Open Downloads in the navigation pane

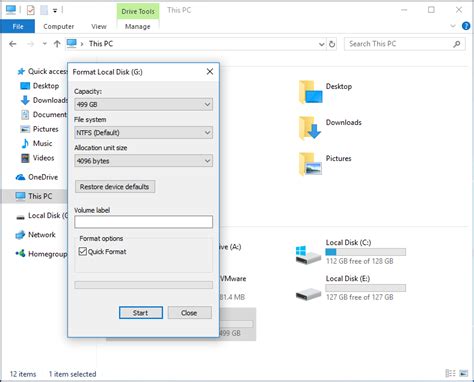pos(44,100)
